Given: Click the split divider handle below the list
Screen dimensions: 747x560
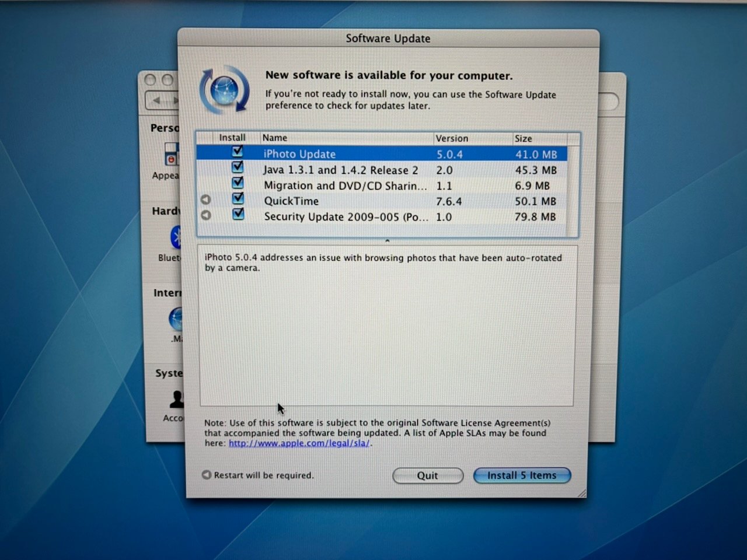Looking at the screenshot, I should pyautogui.click(x=387, y=240).
